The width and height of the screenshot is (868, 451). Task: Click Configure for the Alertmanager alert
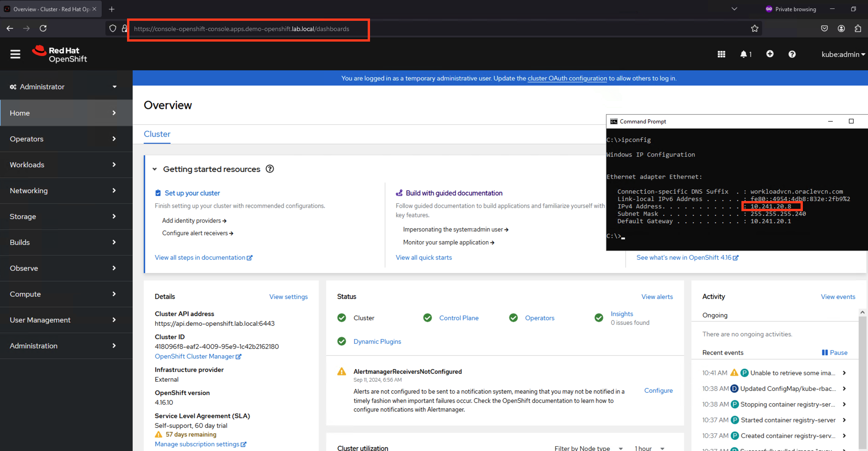click(658, 390)
